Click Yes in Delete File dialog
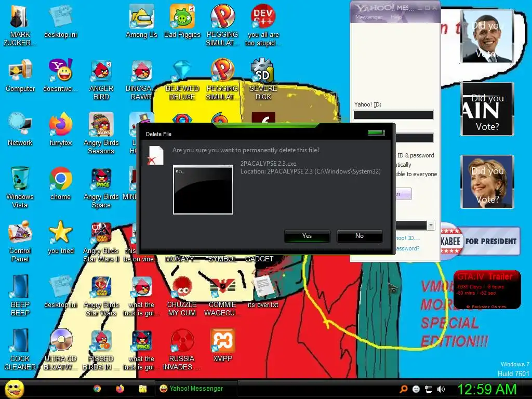 click(307, 236)
